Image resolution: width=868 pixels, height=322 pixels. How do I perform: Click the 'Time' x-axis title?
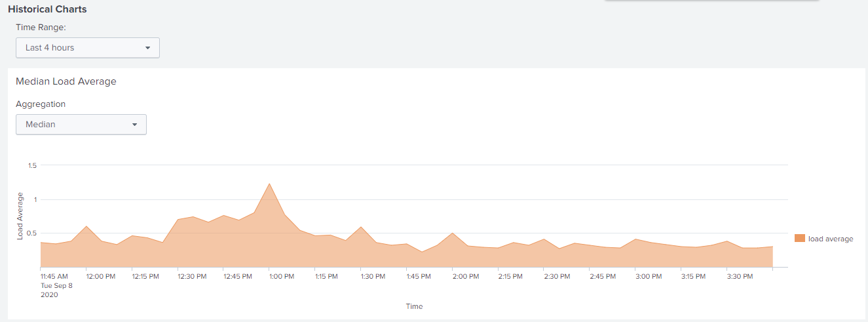pyautogui.click(x=414, y=306)
